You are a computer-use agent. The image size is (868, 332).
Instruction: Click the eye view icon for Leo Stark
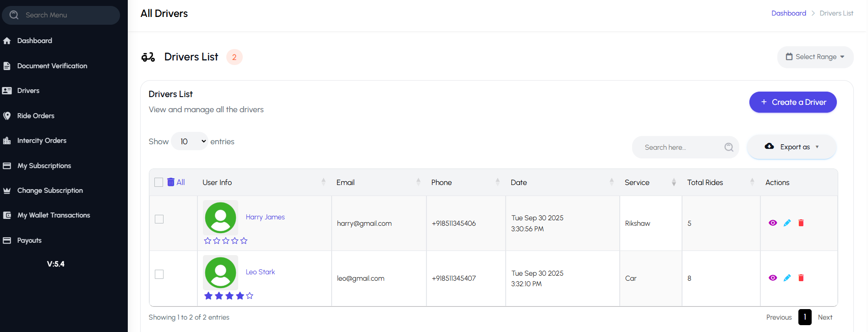(x=773, y=278)
